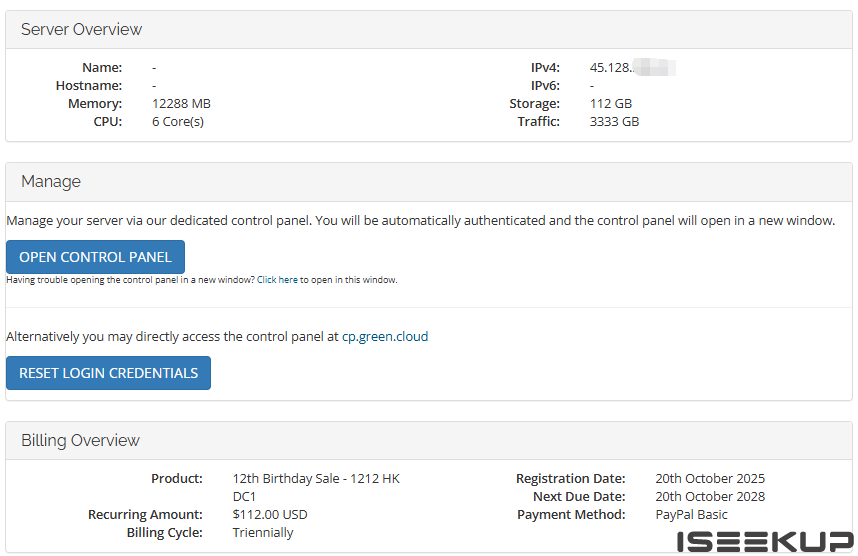The width and height of the screenshot is (858, 556).
Task: Click the ISEEKUP watermark logo
Action: coord(763,541)
